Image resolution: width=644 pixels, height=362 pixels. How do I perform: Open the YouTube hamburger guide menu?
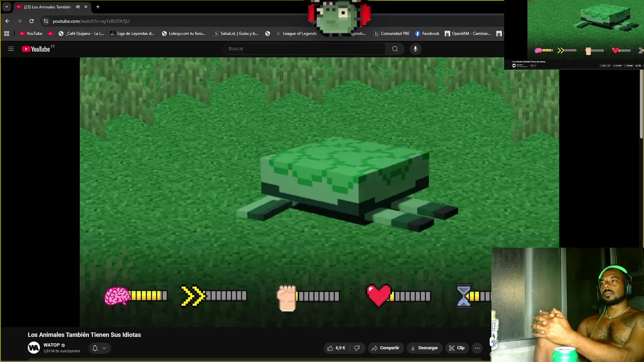(x=11, y=49)
